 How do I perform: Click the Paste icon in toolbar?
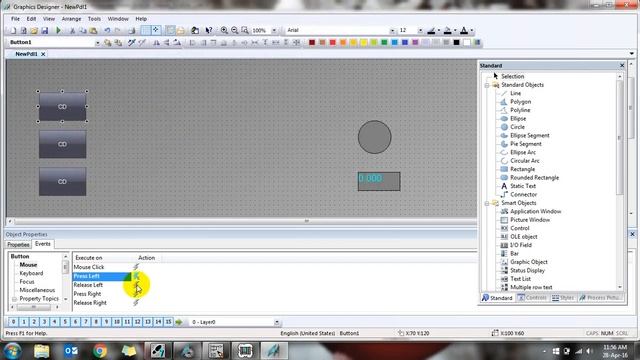point(93,31)
